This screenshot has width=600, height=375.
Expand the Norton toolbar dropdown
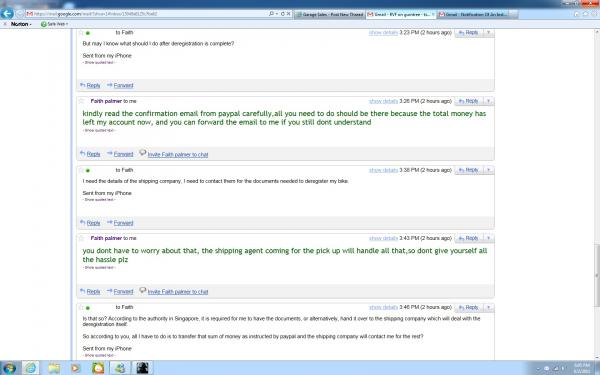[x=20, y=24]
